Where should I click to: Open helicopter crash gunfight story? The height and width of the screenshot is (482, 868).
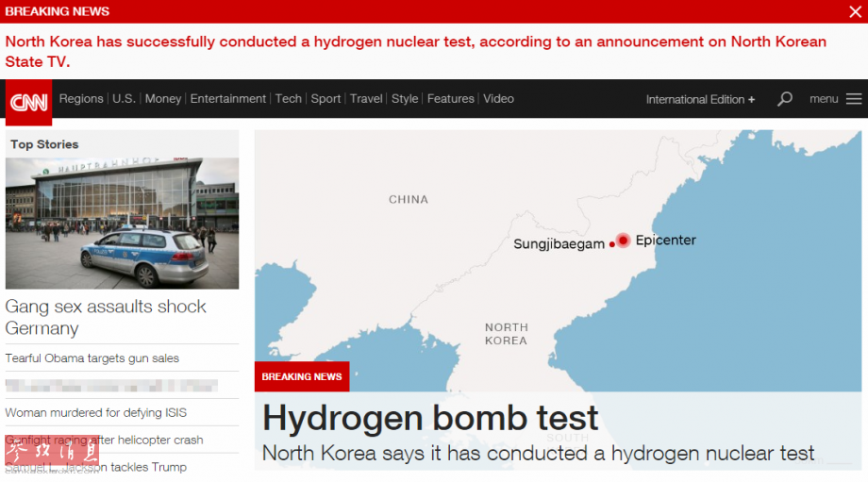104,440
